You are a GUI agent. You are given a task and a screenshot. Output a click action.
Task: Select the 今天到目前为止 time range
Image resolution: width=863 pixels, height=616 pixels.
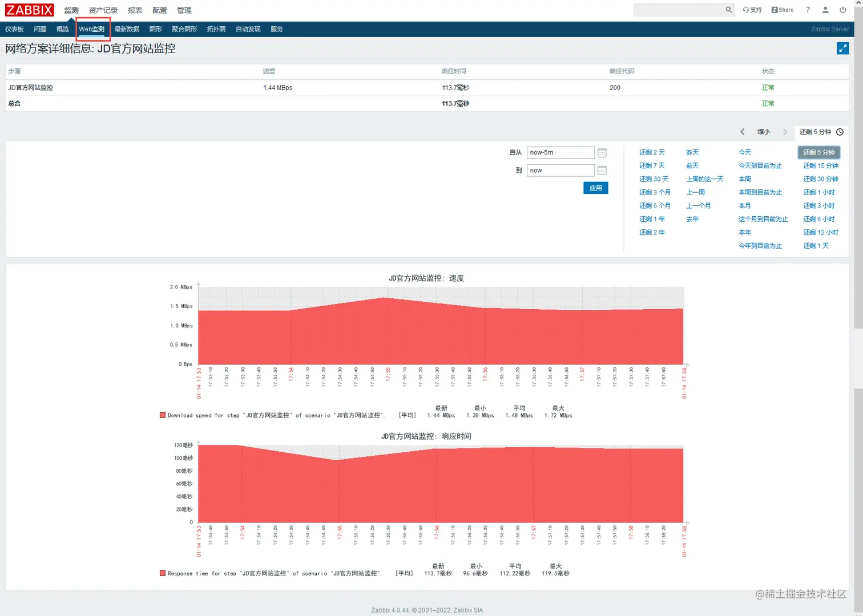[x=760, y=165]
